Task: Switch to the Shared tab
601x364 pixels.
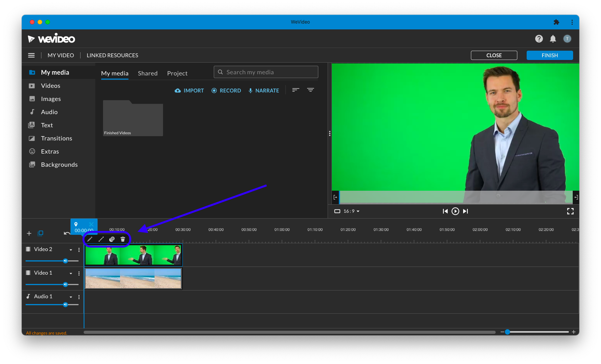Action: point(148,73)
